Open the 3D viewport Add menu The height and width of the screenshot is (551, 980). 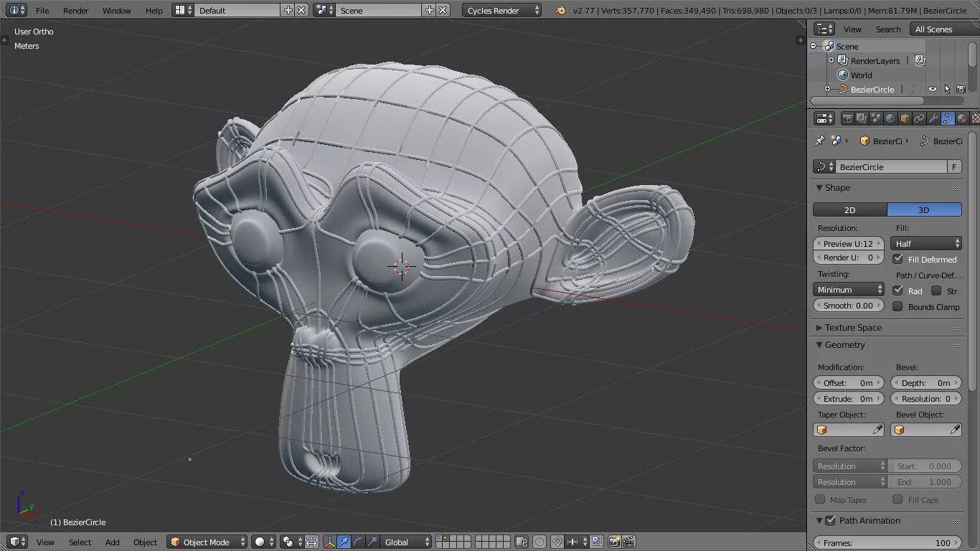(x=113, y=542)
